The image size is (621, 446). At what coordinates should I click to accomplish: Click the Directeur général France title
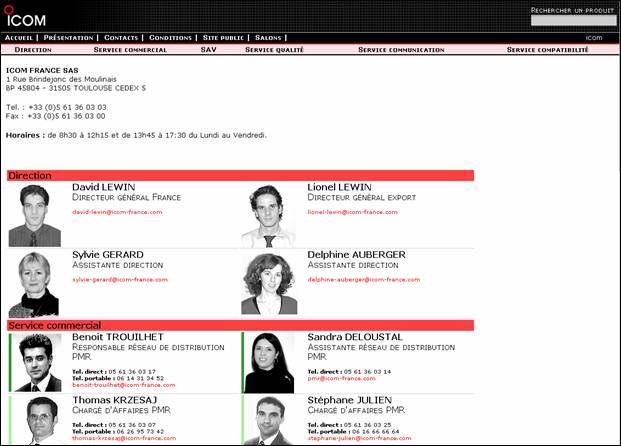[x=126, y=197]
